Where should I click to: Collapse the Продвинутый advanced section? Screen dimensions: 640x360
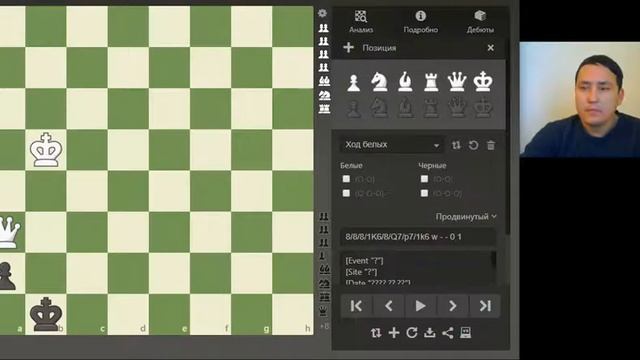point(466,216)
